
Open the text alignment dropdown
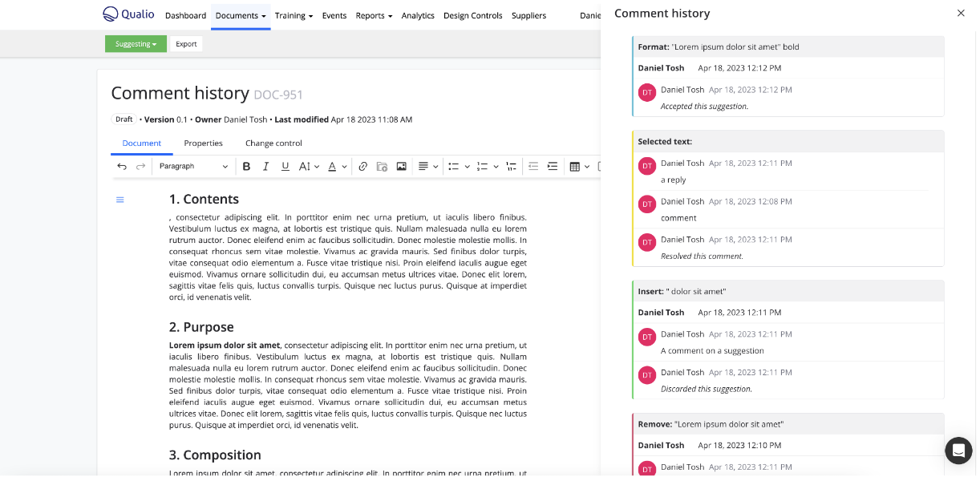coord(428,167)
